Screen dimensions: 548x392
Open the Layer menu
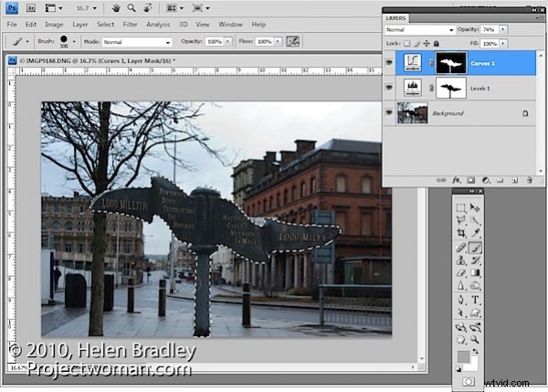[x=80, y=24]
